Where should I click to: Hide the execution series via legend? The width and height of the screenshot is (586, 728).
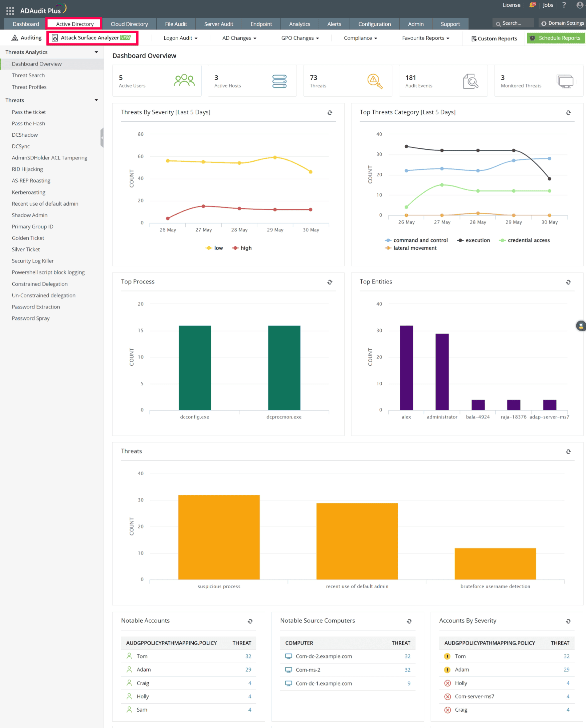click(473, 240)
